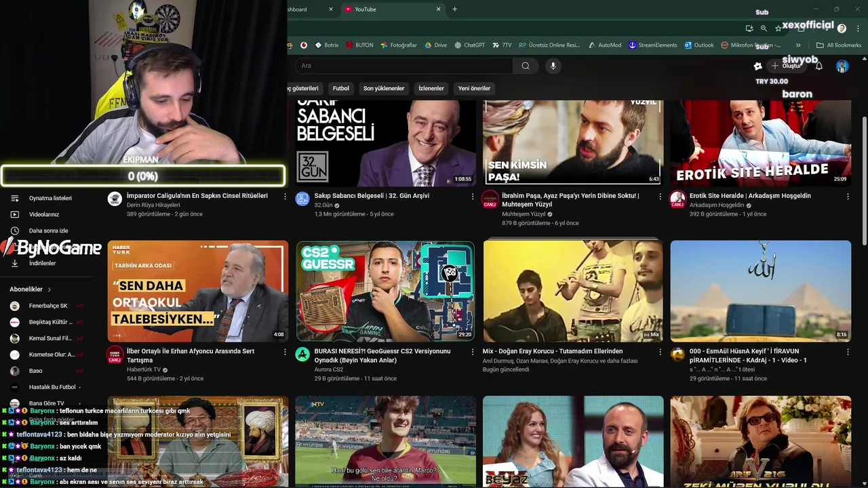Image resolution: width=868 pixels, height=488 pixels.
Task: Click Oynatma listeleri playlist icon in sidebar
Action: [15, 198]
